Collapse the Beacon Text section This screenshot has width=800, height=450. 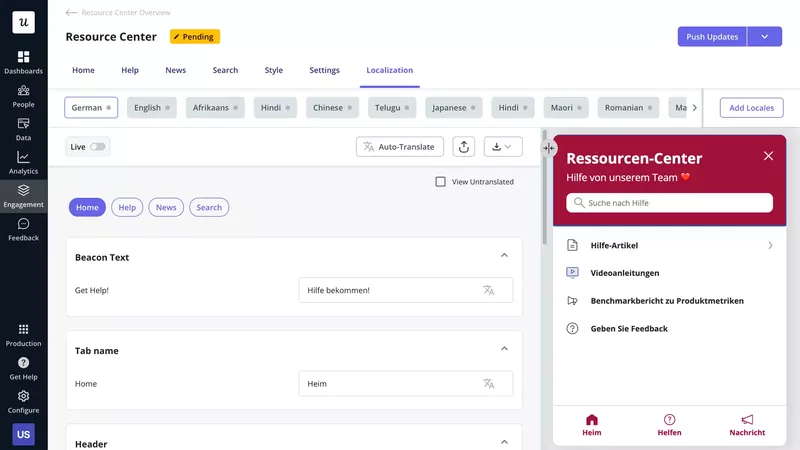[x=504, y=256]
